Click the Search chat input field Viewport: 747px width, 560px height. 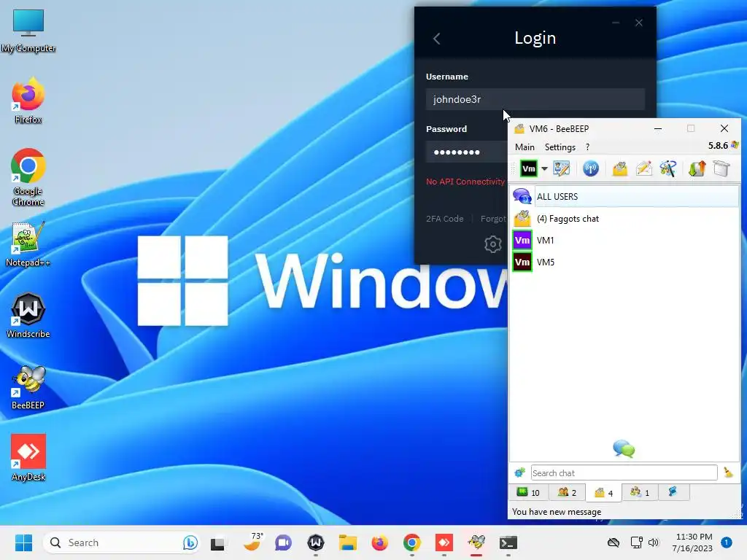624,472
